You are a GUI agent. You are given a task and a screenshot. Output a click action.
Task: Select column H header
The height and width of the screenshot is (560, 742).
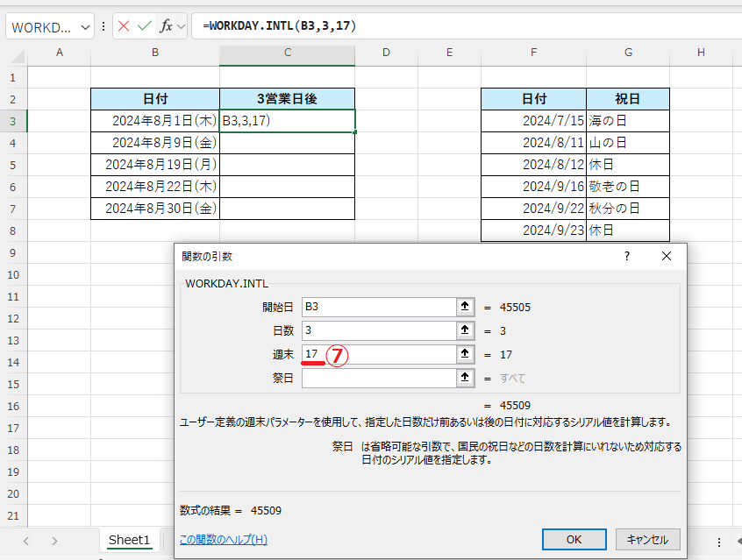(701, 53)
